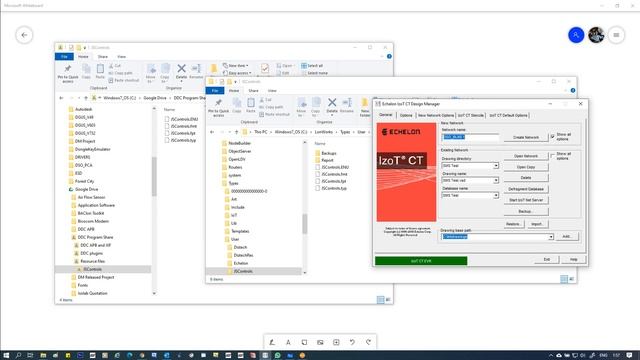Open the user profile avatar
The image size is (640, 360).
(x=596, y=35)
